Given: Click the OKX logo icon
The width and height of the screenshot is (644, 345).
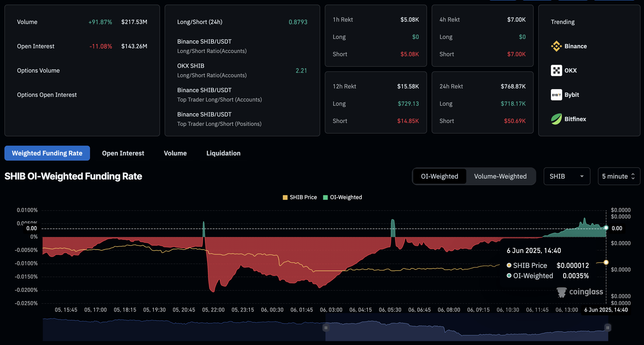Looking at the screenshot, I should [556, 70].
